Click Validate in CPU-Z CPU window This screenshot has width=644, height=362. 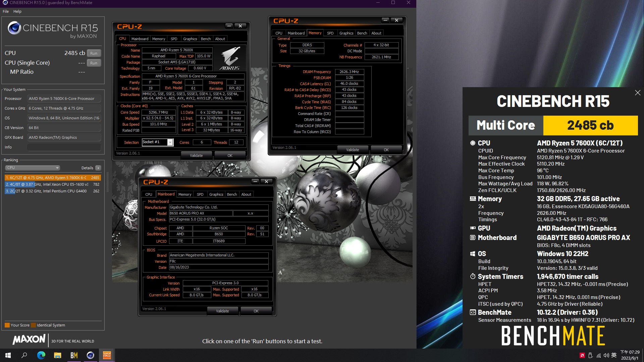pos(196,156)
